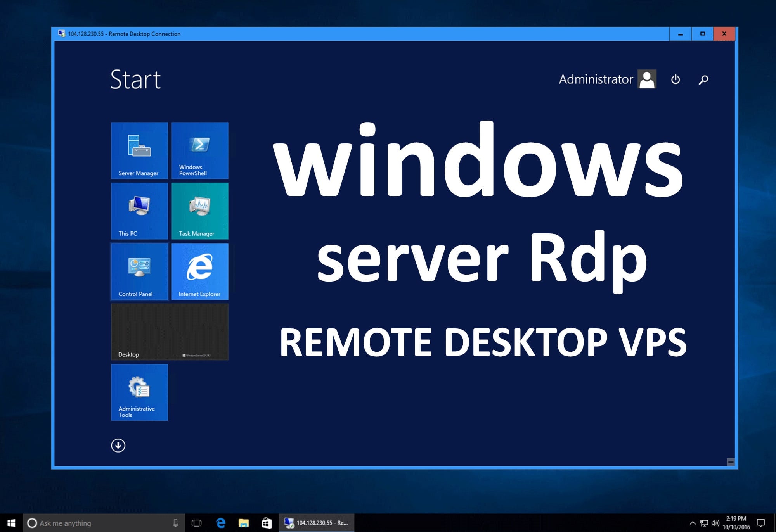
Task: Switch to the Desktop tile
Action: [x=169, y=332]
